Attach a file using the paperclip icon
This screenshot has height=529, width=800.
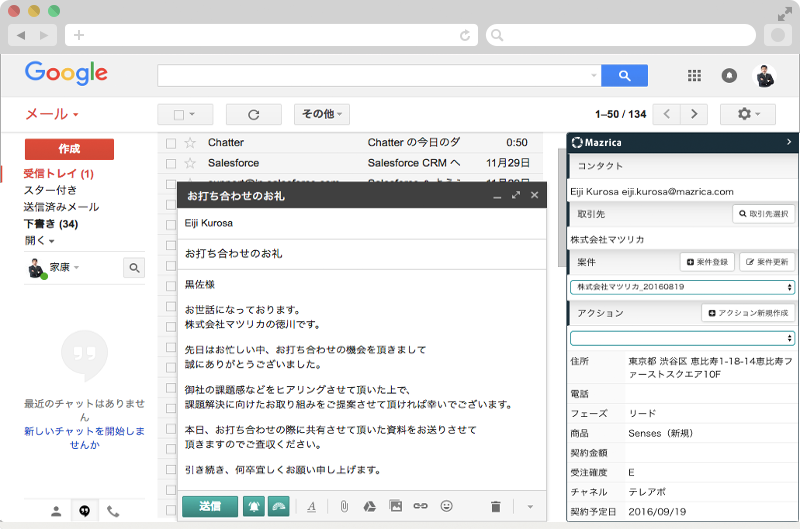coord(343,506)
